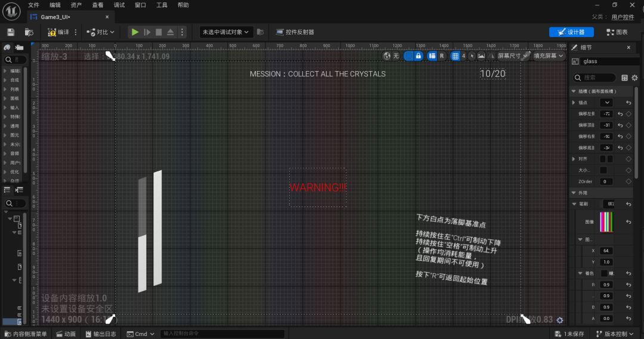
Task: Click the localization globe icon
Action: (387, 56)
